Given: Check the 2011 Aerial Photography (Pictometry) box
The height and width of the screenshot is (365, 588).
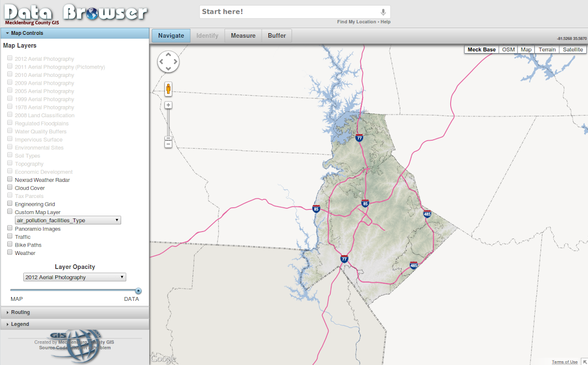Looking at the screenshot, I should click(10, 66).
